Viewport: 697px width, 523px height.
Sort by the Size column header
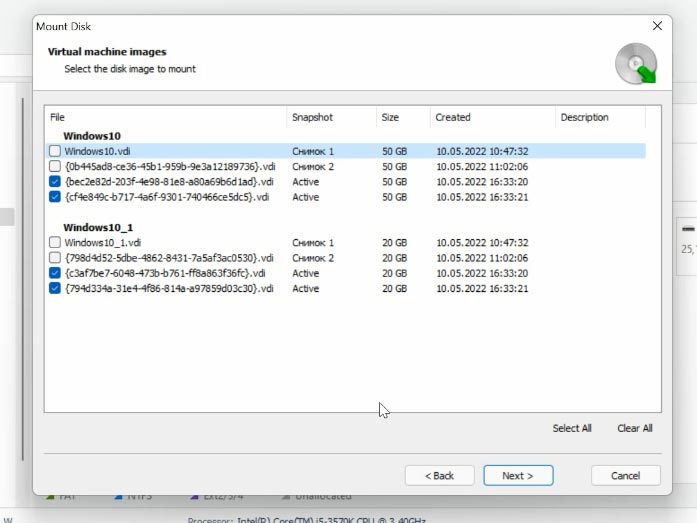(x=403, y=117)
